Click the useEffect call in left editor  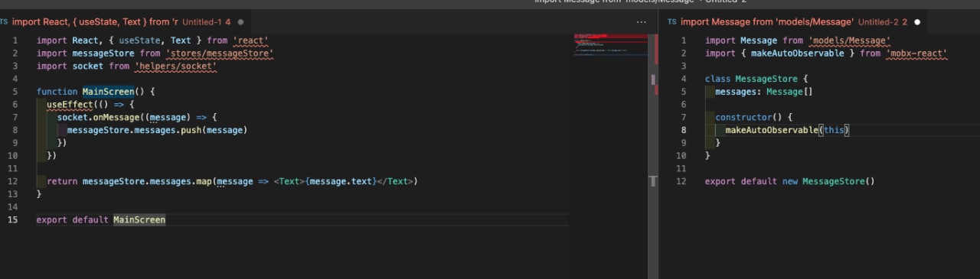70,105
